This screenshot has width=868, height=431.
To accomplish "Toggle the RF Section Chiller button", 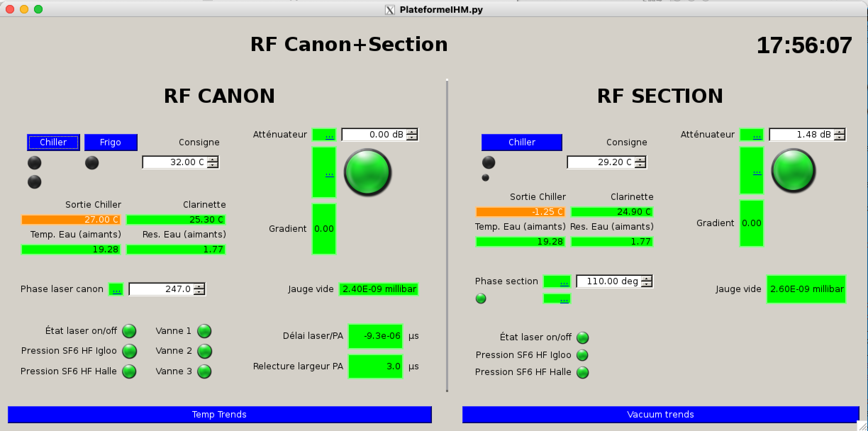I will pos(522,142).
